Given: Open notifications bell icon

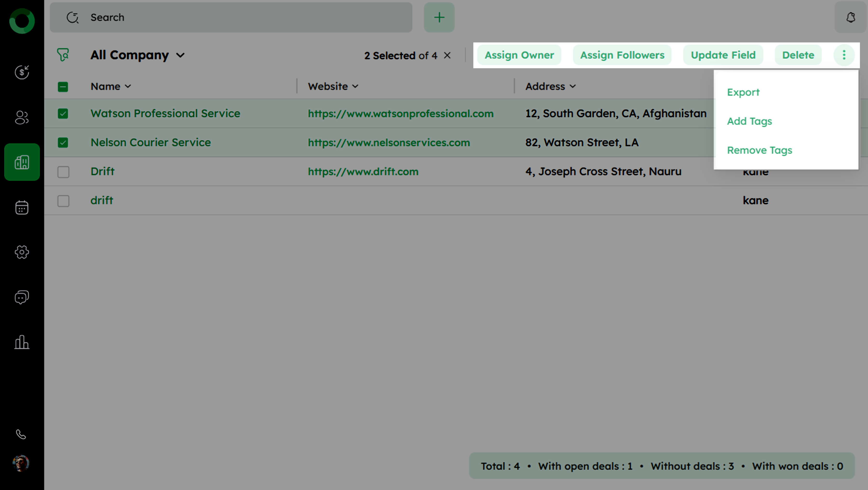Looking at the screenshot, I should pos(850,18).
